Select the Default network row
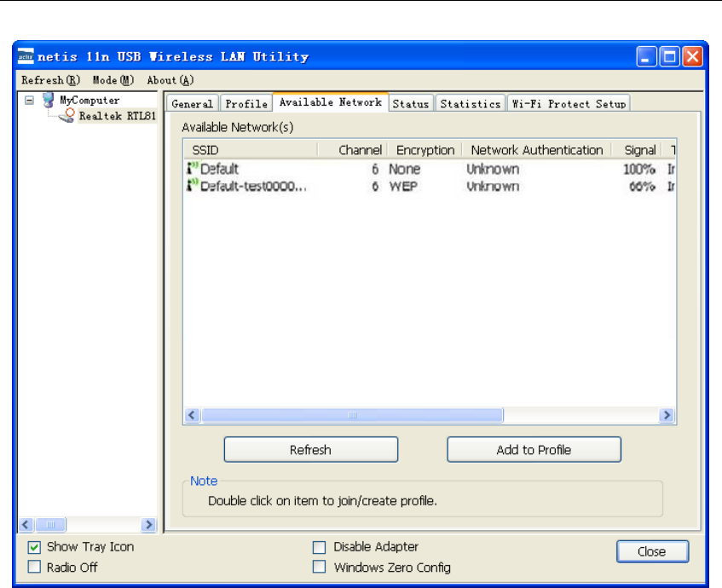This screenshot has width=722, height=588. click(x=430, y=169)
